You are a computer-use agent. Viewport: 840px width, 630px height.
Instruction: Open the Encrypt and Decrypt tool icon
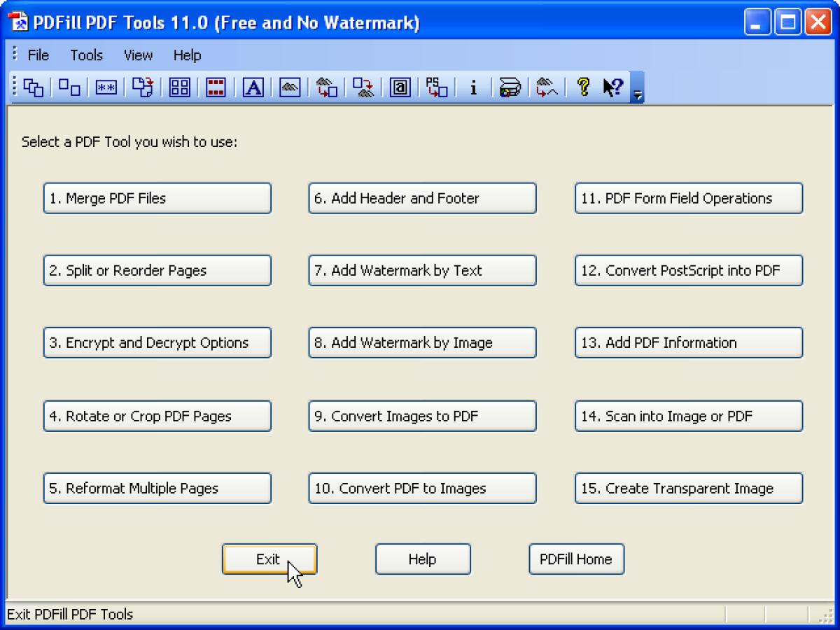(105, 87)
